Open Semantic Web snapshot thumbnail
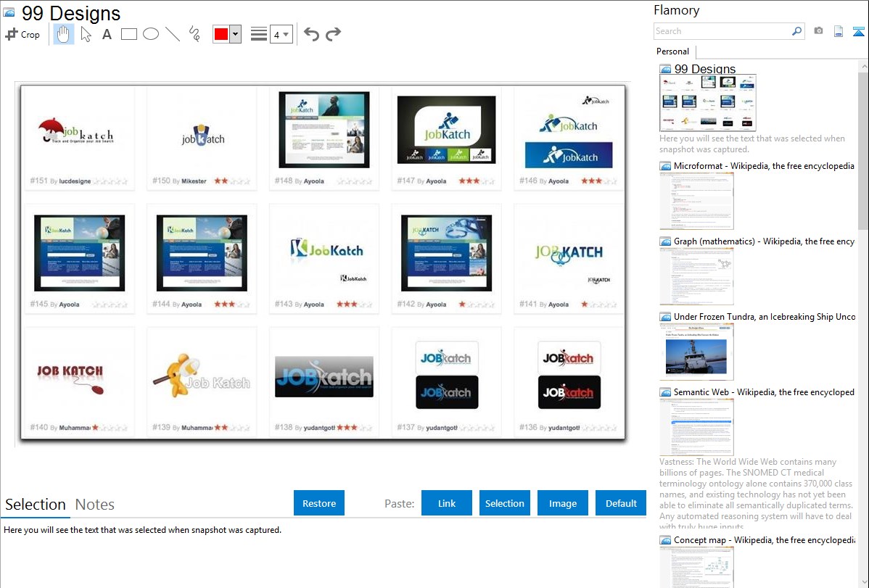Viewport: 869px width, 588px height. (696, 427)
